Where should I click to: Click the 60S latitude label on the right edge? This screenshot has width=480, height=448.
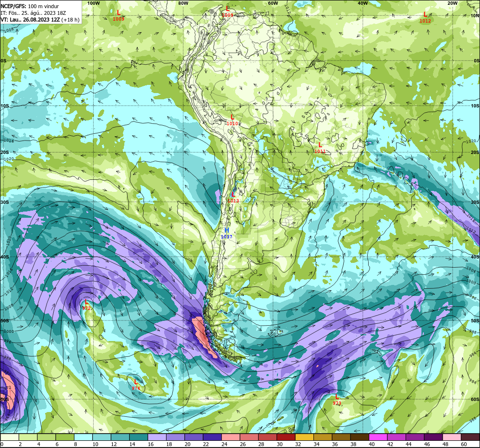tap(475, 400)
